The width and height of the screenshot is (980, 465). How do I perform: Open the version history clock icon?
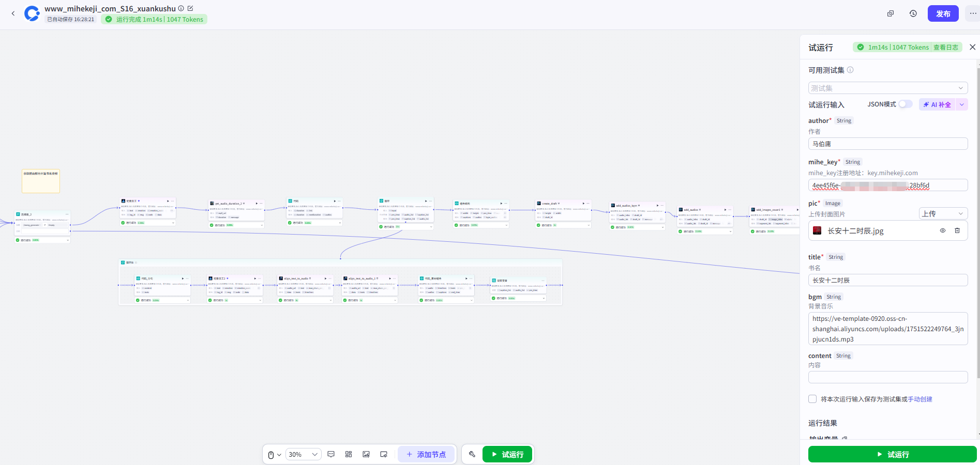(x=913, y=13)
